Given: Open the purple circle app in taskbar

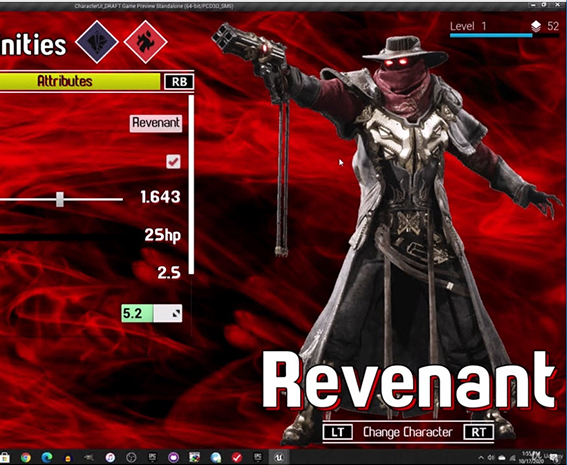Looking at the screenshot, I should [173, 457].
